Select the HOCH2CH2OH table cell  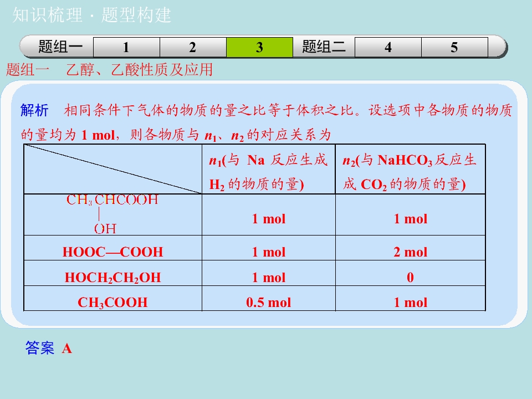click(x=113, y=278)
